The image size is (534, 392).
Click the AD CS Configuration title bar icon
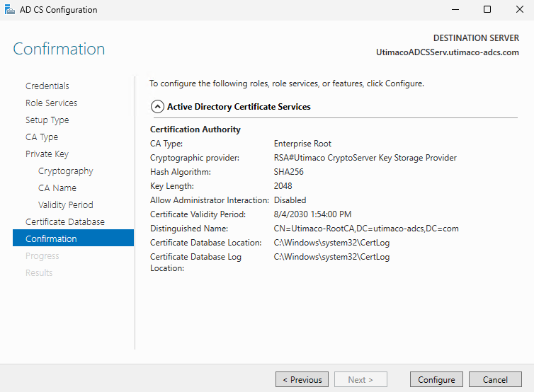point(8,10)
